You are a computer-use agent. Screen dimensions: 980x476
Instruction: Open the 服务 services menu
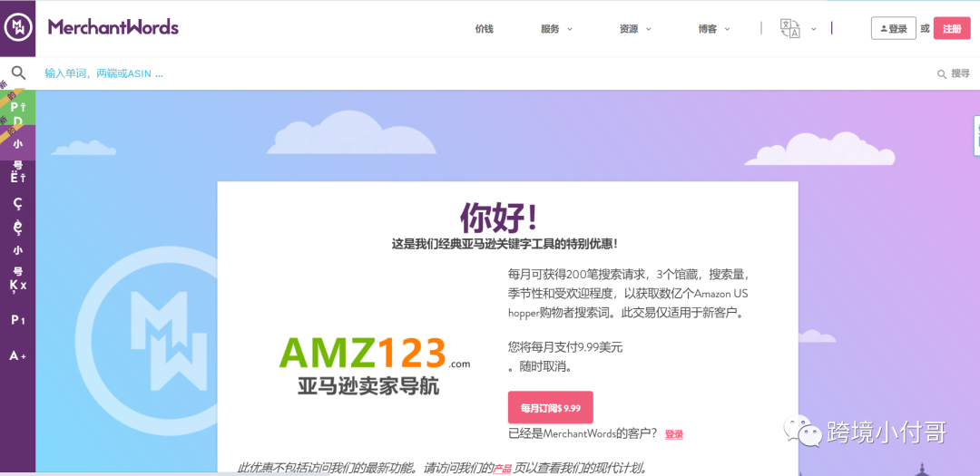pos(550,29)
